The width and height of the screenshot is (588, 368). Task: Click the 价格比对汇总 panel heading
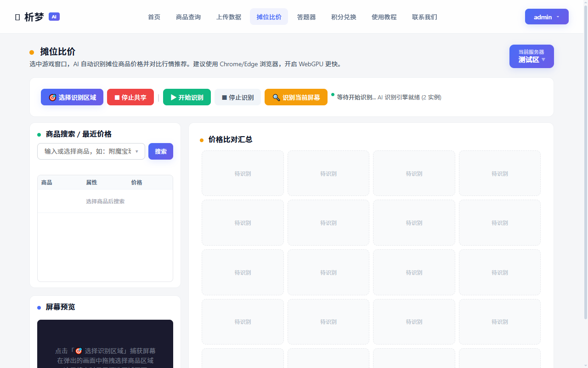coord(230,139)
